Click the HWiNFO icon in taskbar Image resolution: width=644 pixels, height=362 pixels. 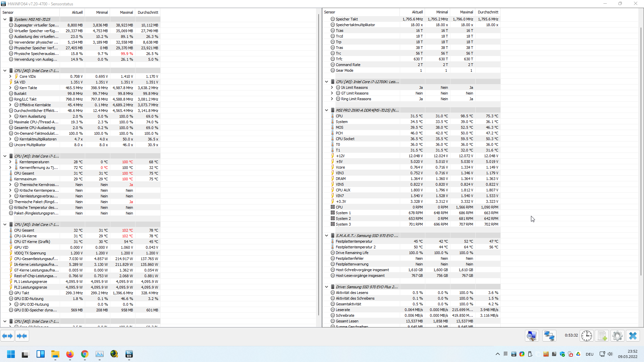pos(129,354)
